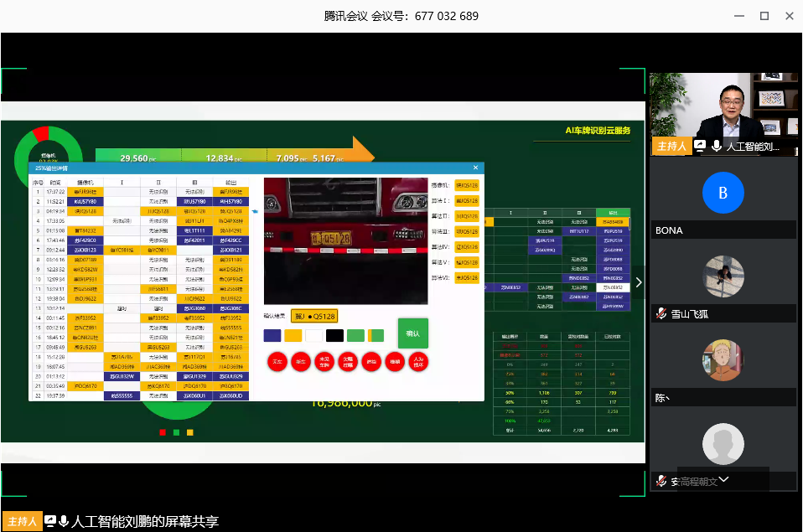
Task: Click muted mic icon beside 雪山飞狐
Action: pos(662,313)
